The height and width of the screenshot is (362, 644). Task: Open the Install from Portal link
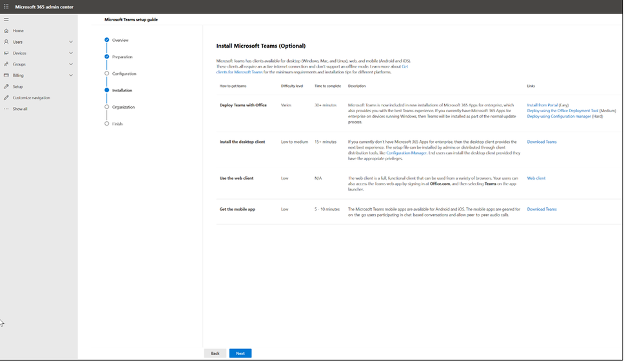542,105
